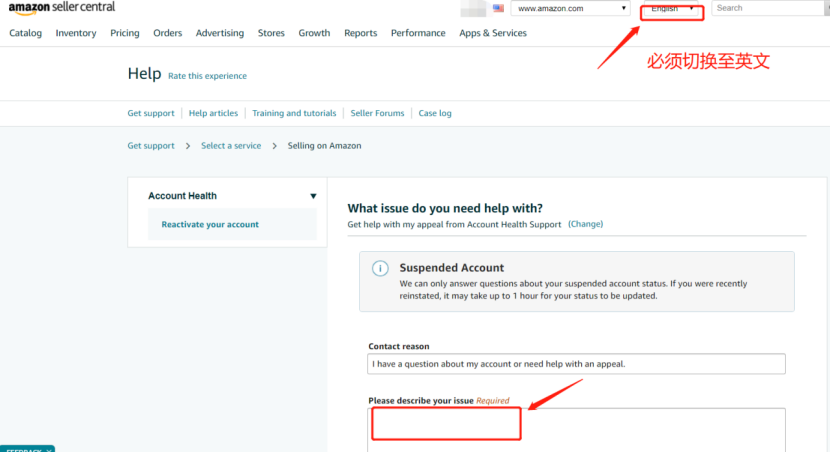Click the FEEDBACK tab at bottom left
The image size is (830, 453).
(x=28, y=449)
